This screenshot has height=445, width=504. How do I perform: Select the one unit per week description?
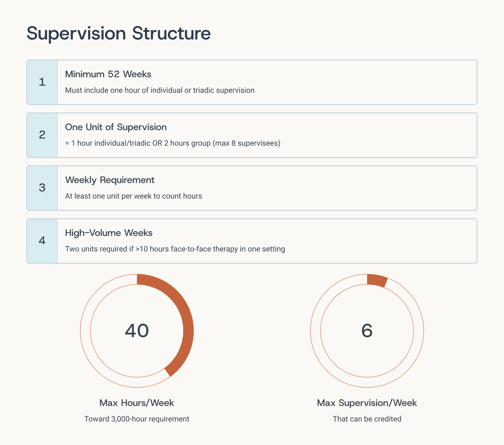point(133,196)
